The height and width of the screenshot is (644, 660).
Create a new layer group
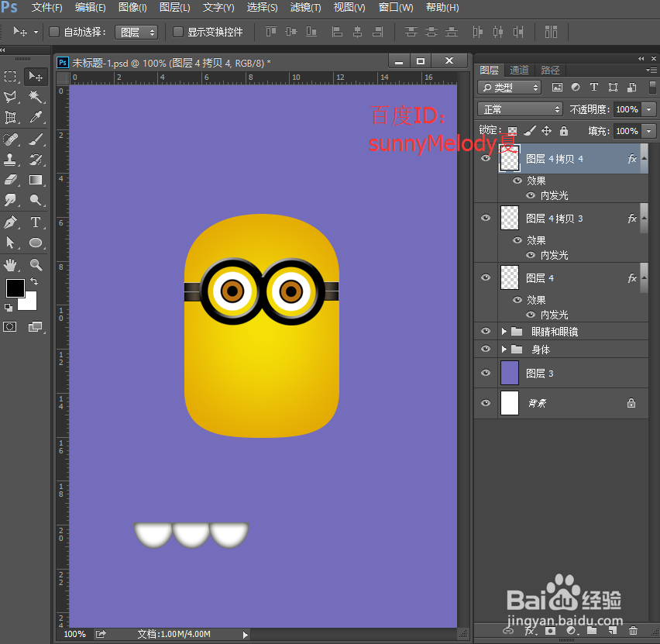(592, 631)
